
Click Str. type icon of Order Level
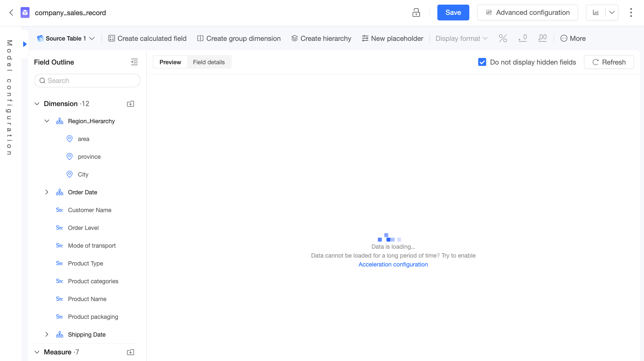tap(60, 228)
